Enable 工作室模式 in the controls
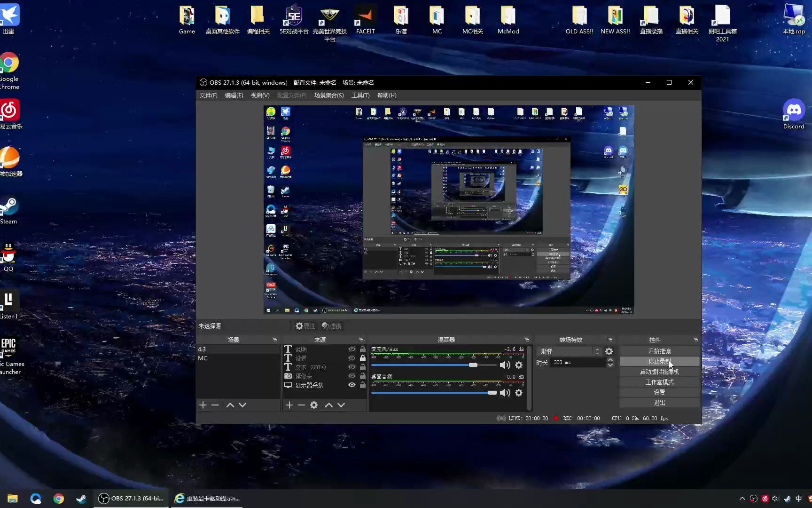Image resolution: width=812 pixels, height=508 pixels. click(659, 382)
